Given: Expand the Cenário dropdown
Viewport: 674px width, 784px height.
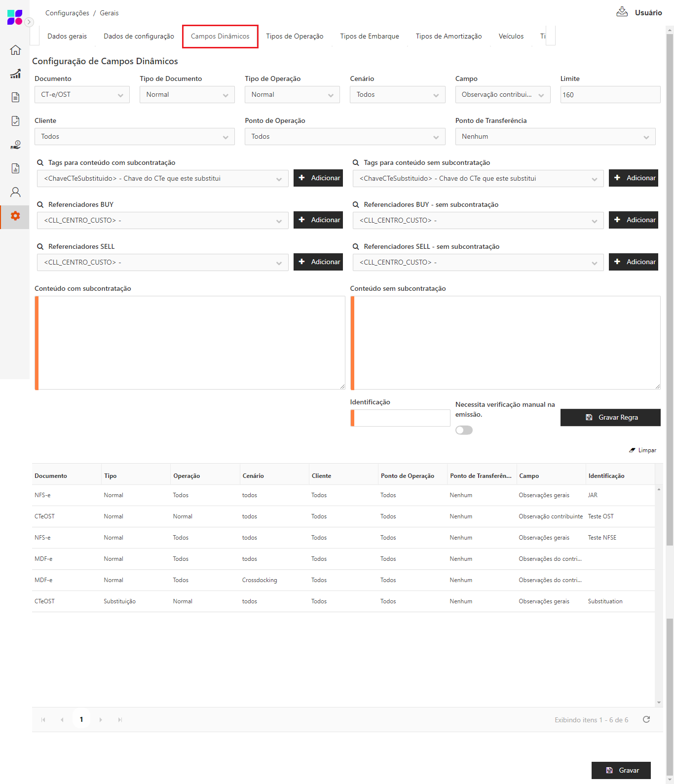Looking at the screenshot, I should [397, 95].
